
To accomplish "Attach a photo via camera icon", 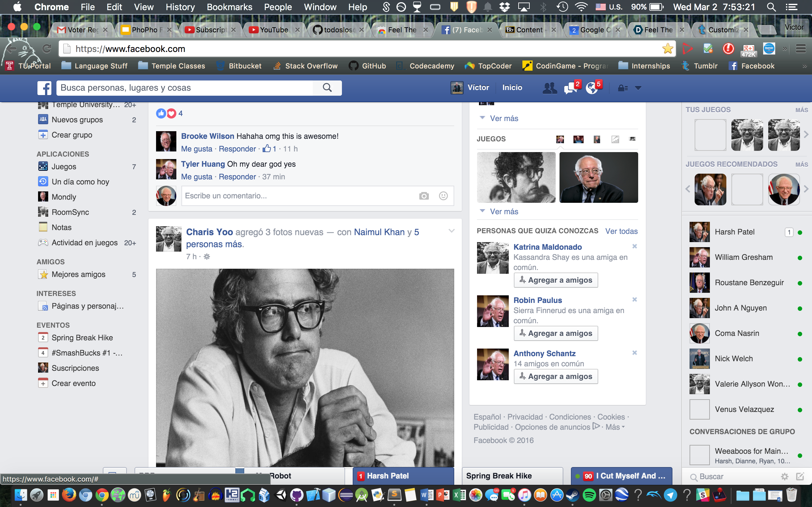I will point(424,196).
